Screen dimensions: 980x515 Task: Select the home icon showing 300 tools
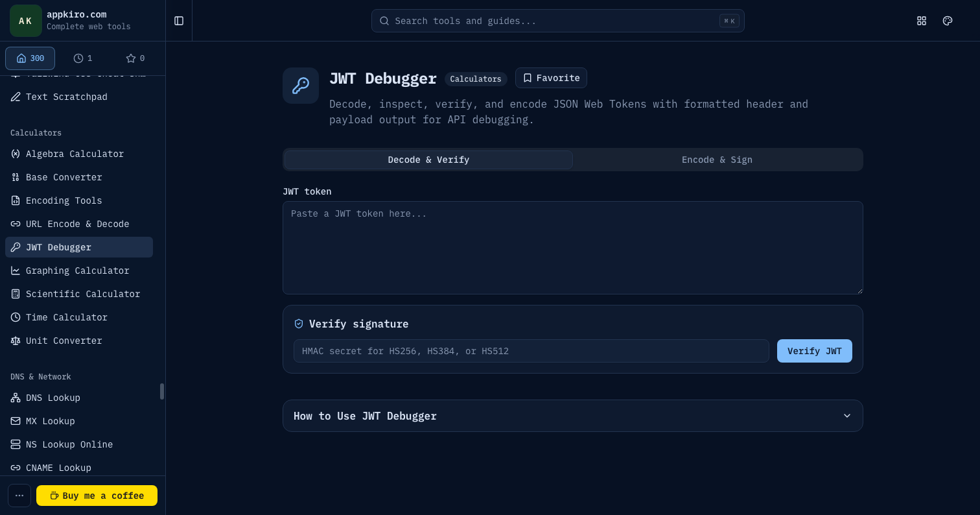tap(30, 58)
